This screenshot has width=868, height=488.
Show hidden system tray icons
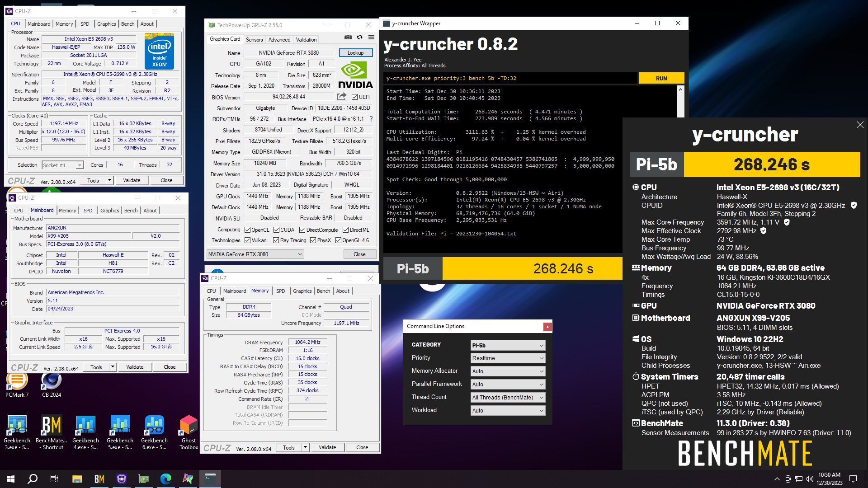pyautogui.click(x=777, y=479)
